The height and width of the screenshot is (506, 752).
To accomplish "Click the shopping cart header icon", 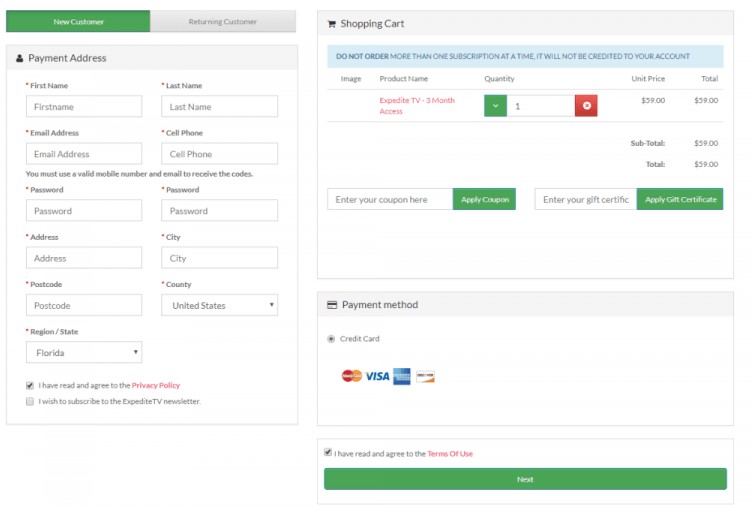I will pos(331,24).
